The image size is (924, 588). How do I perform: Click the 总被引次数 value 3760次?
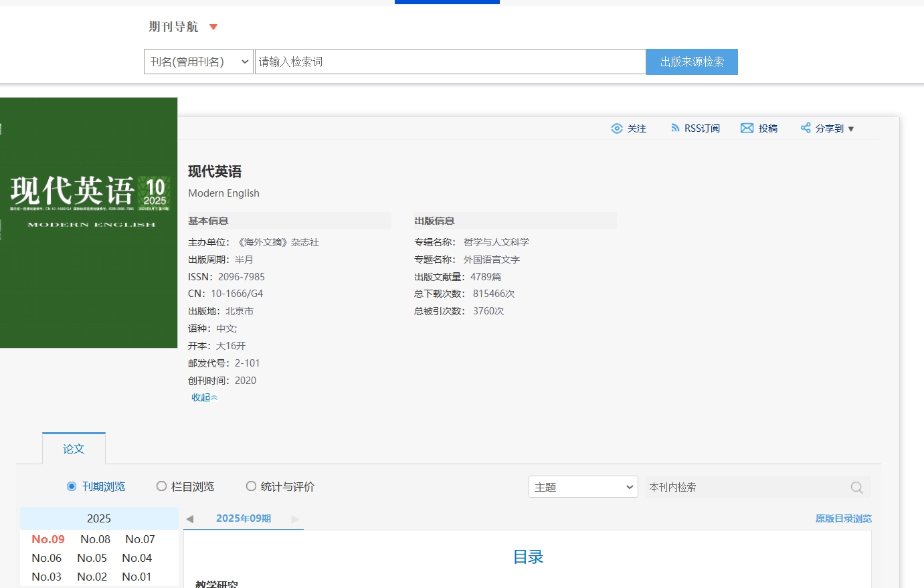(x=488, y=311)
